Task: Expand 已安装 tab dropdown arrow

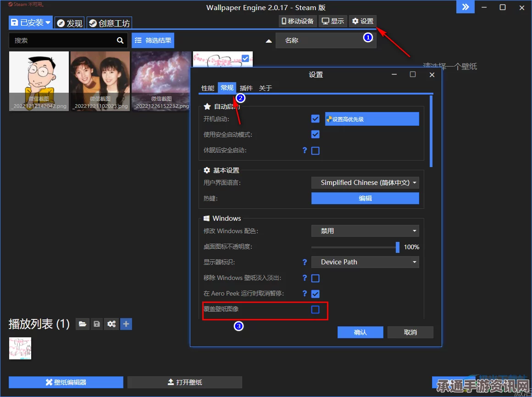Action: [x=48, y=23]
